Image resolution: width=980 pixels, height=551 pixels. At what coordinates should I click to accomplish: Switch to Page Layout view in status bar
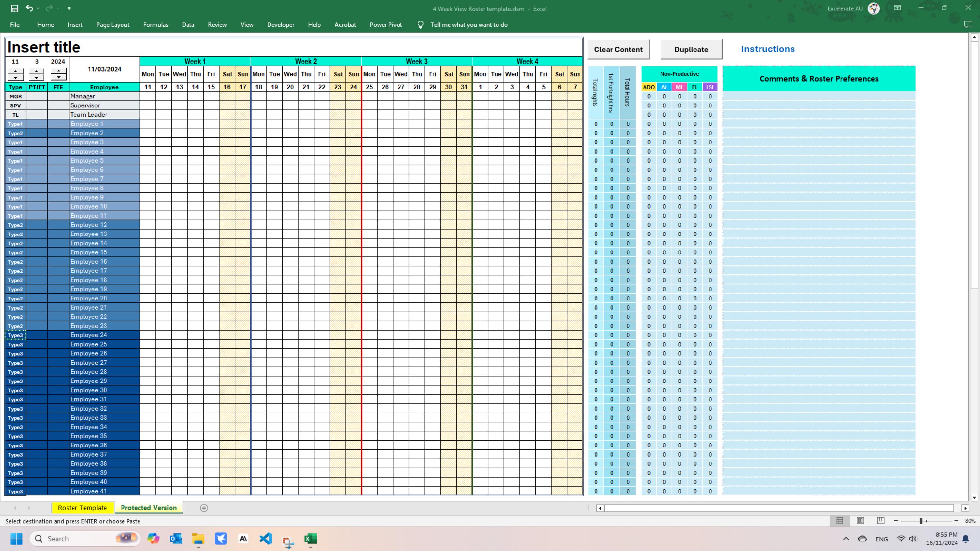point(860,521)
